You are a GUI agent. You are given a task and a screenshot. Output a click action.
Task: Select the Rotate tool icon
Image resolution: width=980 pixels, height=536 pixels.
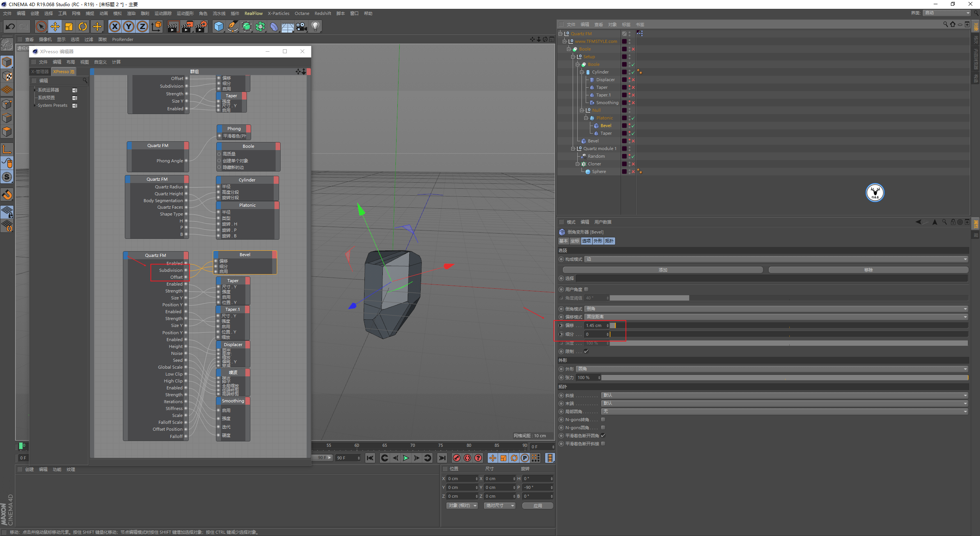83,26
